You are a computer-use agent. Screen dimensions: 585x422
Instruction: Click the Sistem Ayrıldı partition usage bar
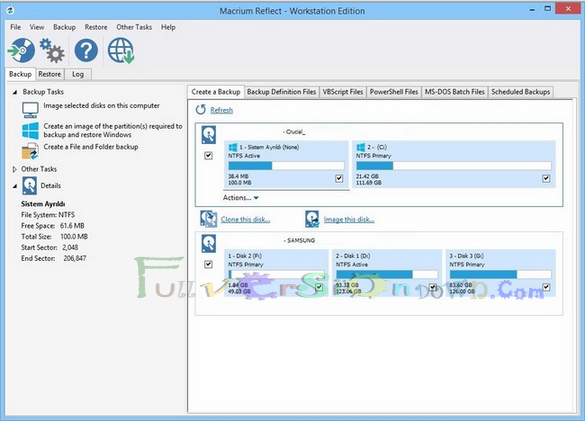pyautogui.click(x=286, y=166)
